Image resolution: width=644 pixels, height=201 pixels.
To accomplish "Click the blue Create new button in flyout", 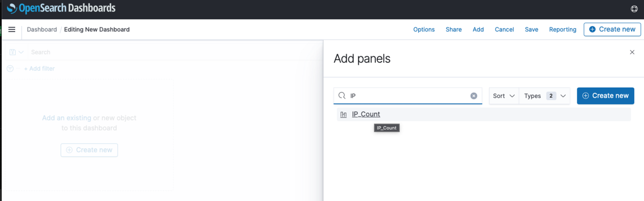I will pyautogui.click(x=605, y=96).
